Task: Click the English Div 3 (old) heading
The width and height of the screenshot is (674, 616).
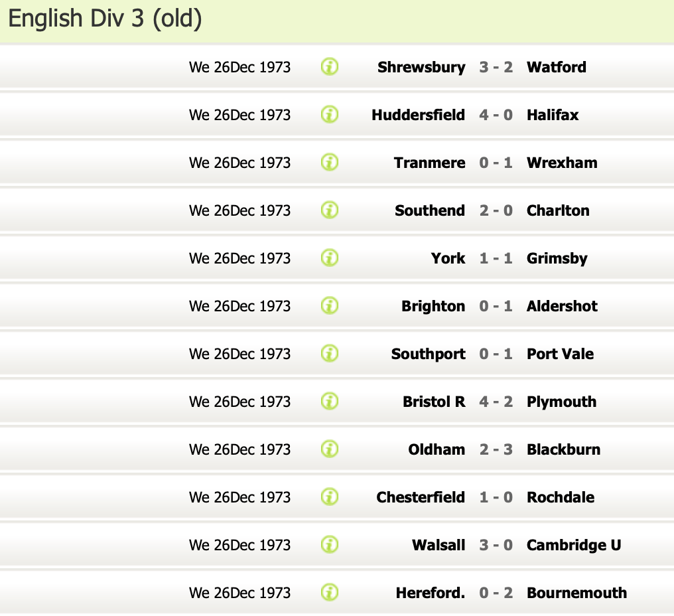Action: click(x=105, y=19)
